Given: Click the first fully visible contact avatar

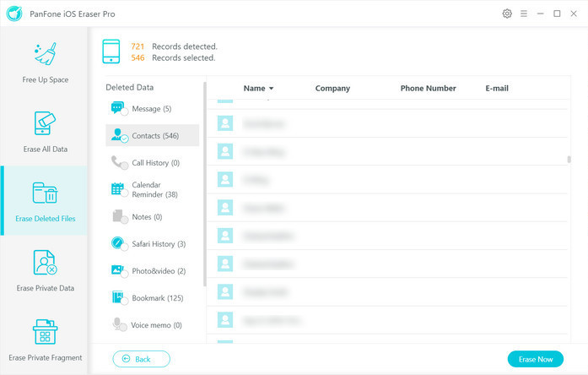Looking at the screenshot, I should (225, 123).
